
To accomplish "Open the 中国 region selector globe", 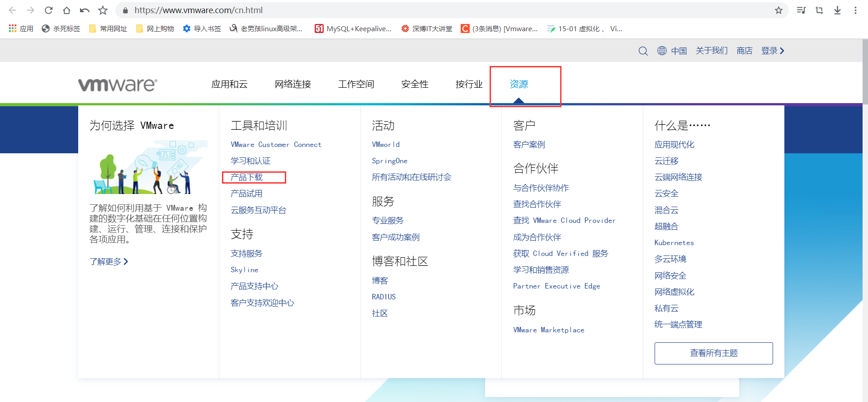I will pos(672,51).
